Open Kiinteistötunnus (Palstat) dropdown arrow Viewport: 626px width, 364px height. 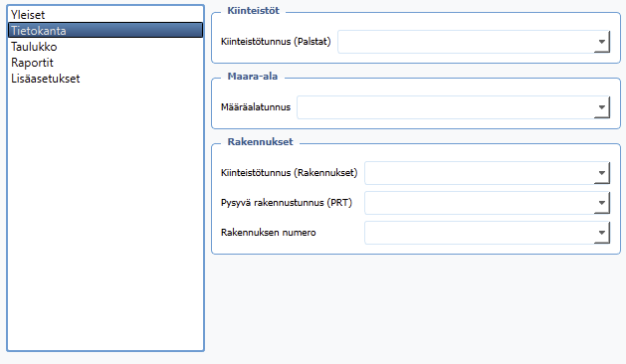coord(602,42)
